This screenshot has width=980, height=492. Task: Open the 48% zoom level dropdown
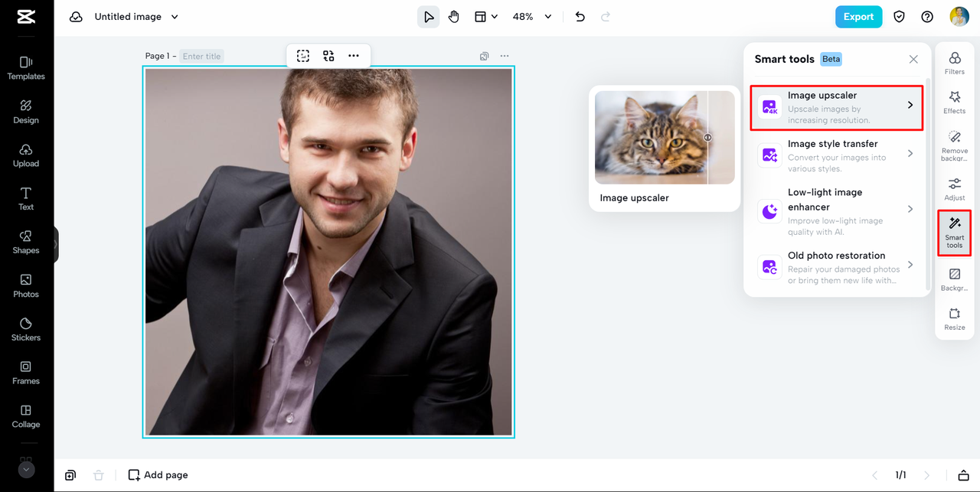tap(532, 17)
